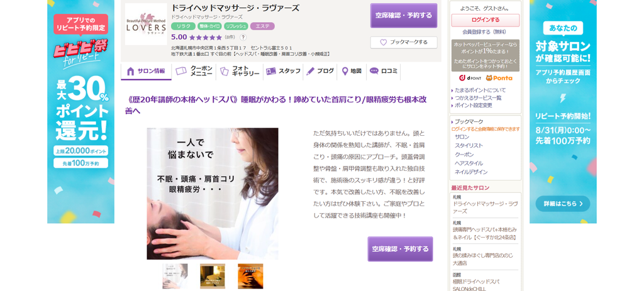Screen dimensions: 644x291
Task: Click 詳細はこちら on the right banner
Action: pos(563,204)
